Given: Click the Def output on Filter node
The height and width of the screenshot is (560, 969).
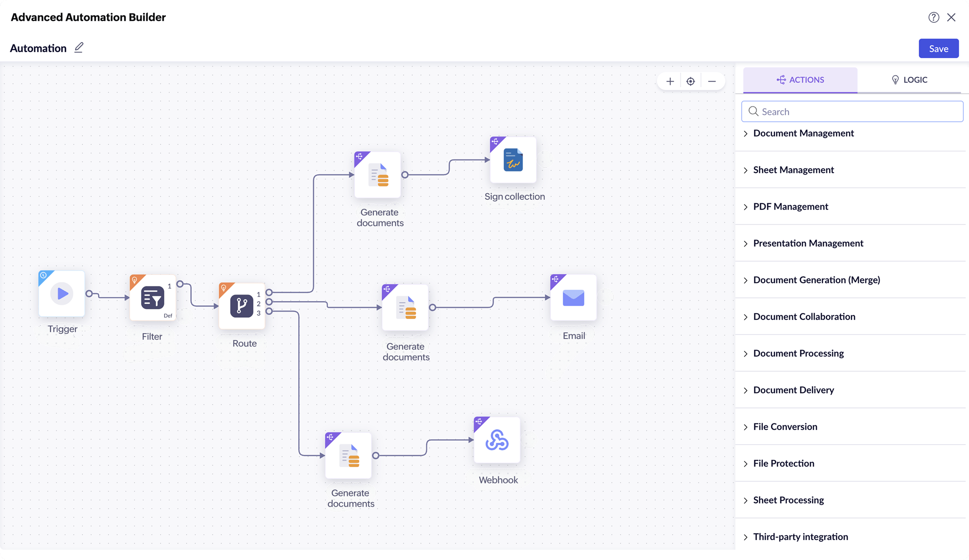Looking at the screenshot, I should [x=168, y=316].
